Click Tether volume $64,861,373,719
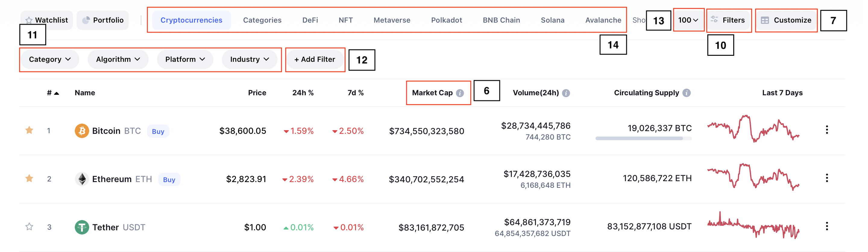Image resolution: width=868 pixels, height=252 pixels. pos(537,222)
